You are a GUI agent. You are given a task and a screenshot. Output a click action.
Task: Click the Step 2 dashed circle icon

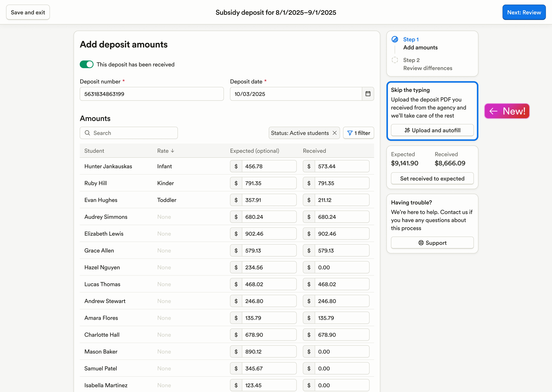point(395,60)
